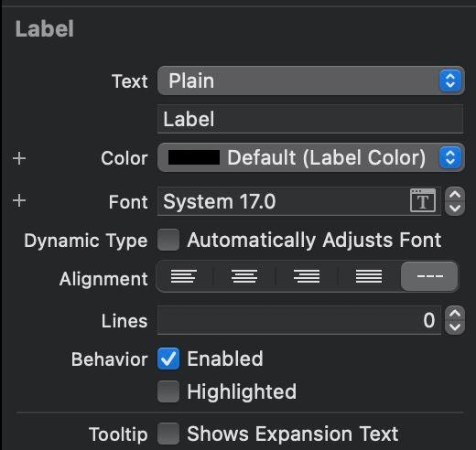The height and width of the screenshot is (450, 476).
Task: Add variation with plus next to Color
Action: 19,158
